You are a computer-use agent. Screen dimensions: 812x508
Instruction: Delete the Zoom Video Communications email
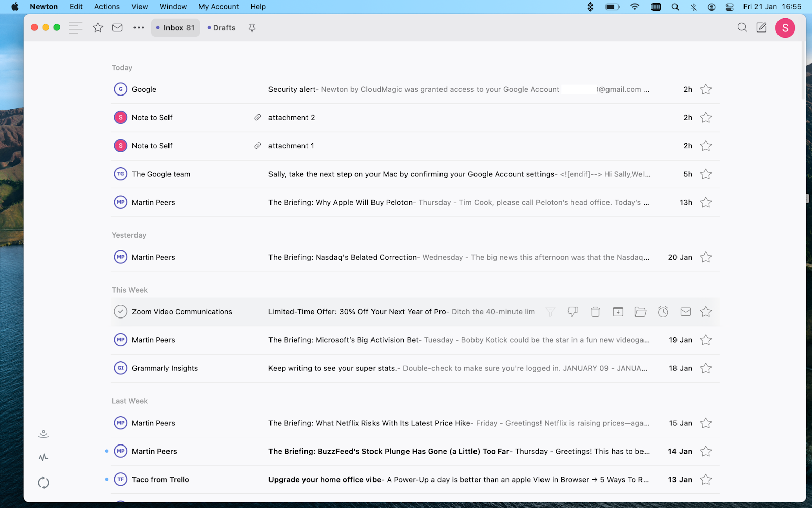595,312
